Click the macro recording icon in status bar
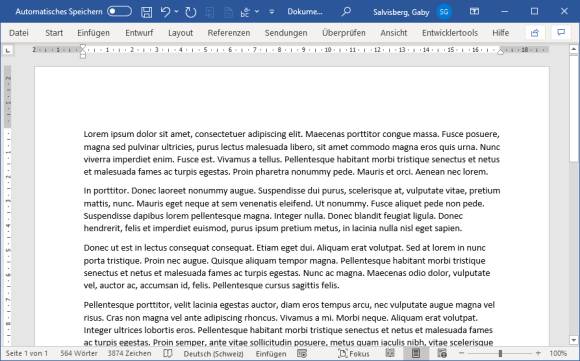The height and width of the screenshot is (361, 580). [302, 354]
